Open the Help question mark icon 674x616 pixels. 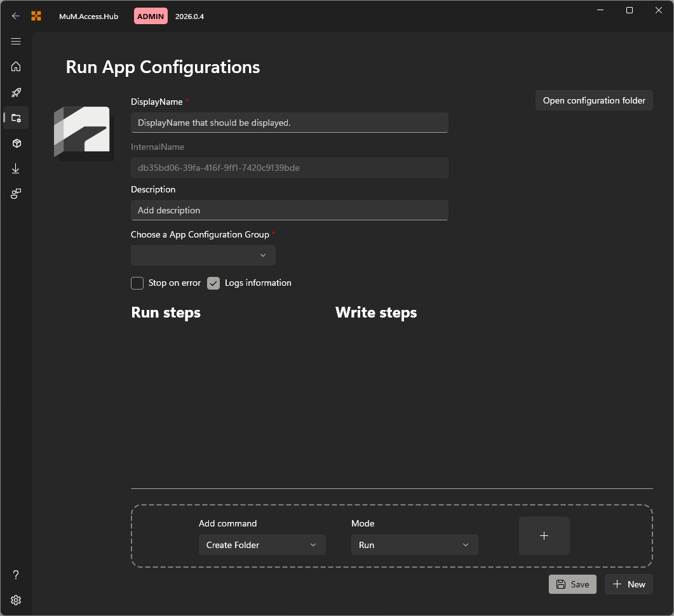(16, 574)
